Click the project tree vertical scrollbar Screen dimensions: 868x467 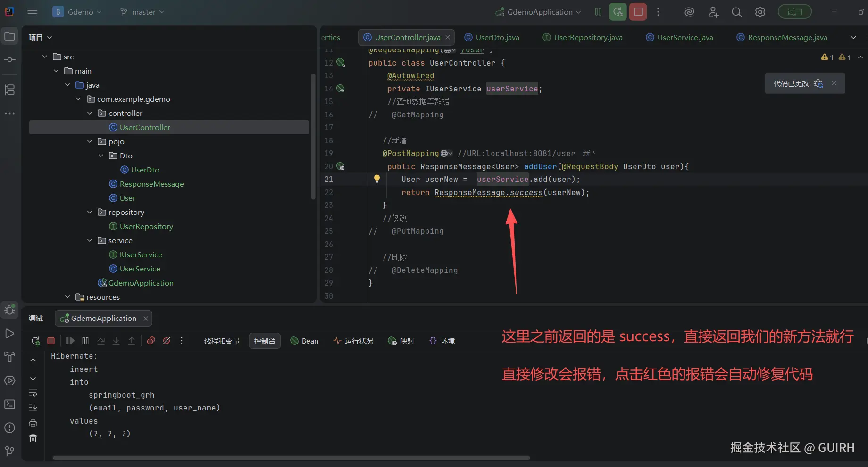coord(313,137)
